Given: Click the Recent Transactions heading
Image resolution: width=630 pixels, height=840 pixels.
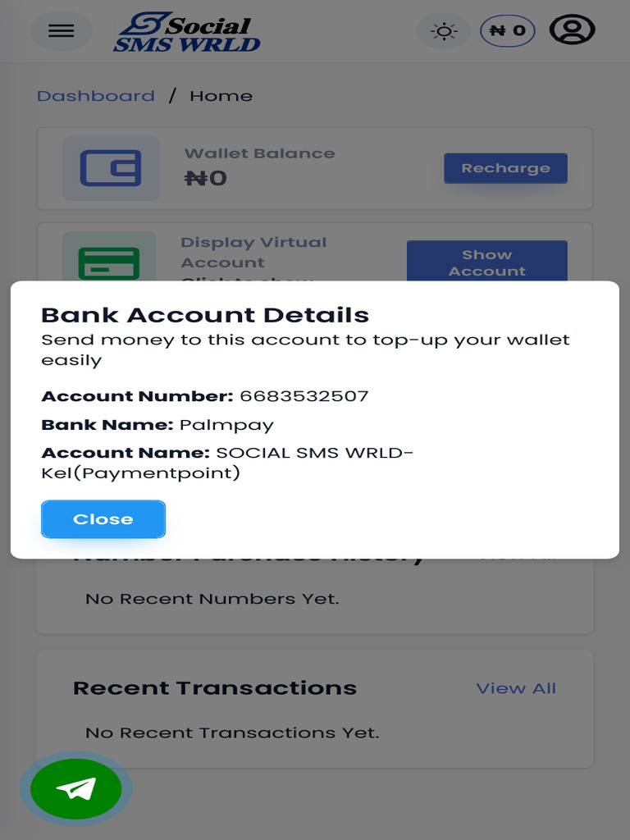Looking at the screenshot, I should (x=215, y=688).
